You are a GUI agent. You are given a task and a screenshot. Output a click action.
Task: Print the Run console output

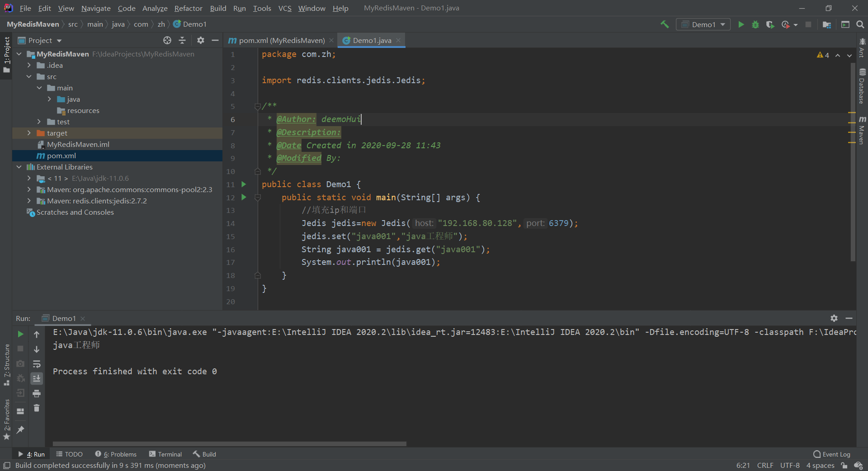37,393
